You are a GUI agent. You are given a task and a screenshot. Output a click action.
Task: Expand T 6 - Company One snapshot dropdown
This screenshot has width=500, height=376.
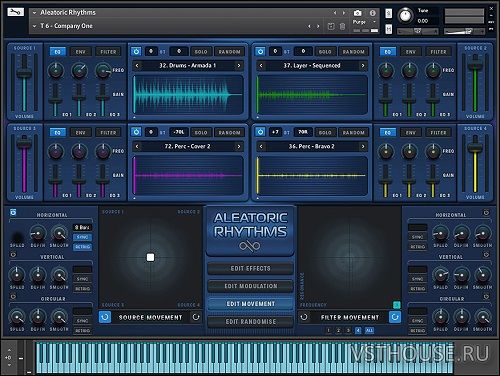(34, 26)
